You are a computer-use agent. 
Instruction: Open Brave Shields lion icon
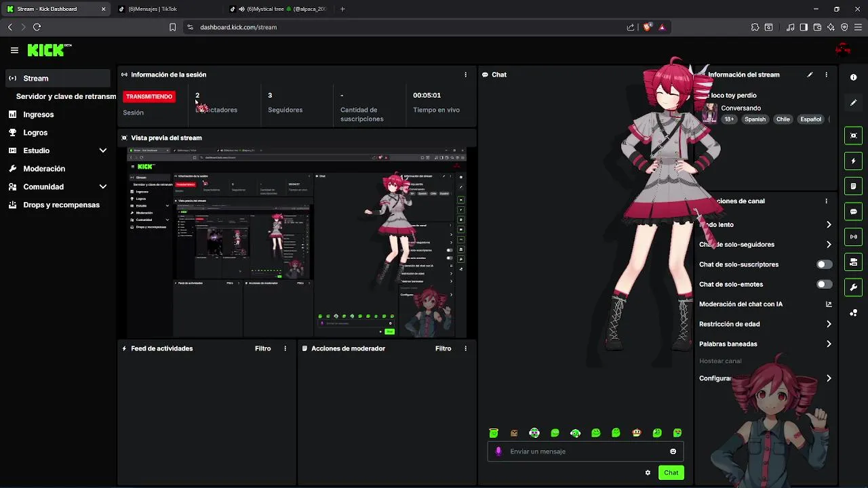pos(647,27)
